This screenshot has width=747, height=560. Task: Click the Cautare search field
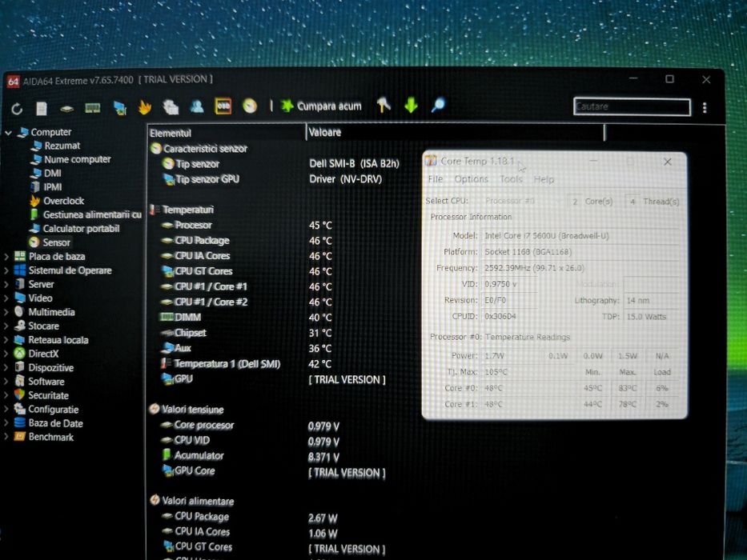click(x=632, y=106)
